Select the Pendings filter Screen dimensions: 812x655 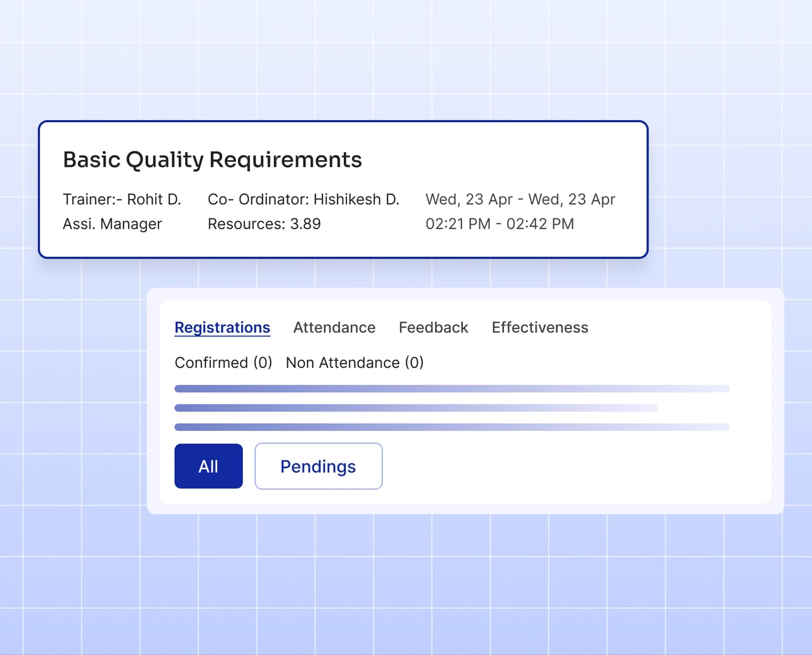coord(318,466)
